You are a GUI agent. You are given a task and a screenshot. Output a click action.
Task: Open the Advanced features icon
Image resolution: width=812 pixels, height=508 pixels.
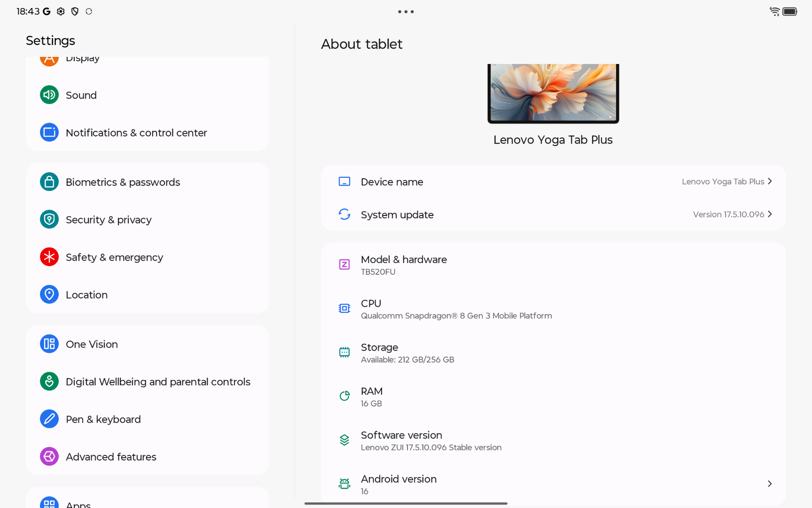point(49,457)
